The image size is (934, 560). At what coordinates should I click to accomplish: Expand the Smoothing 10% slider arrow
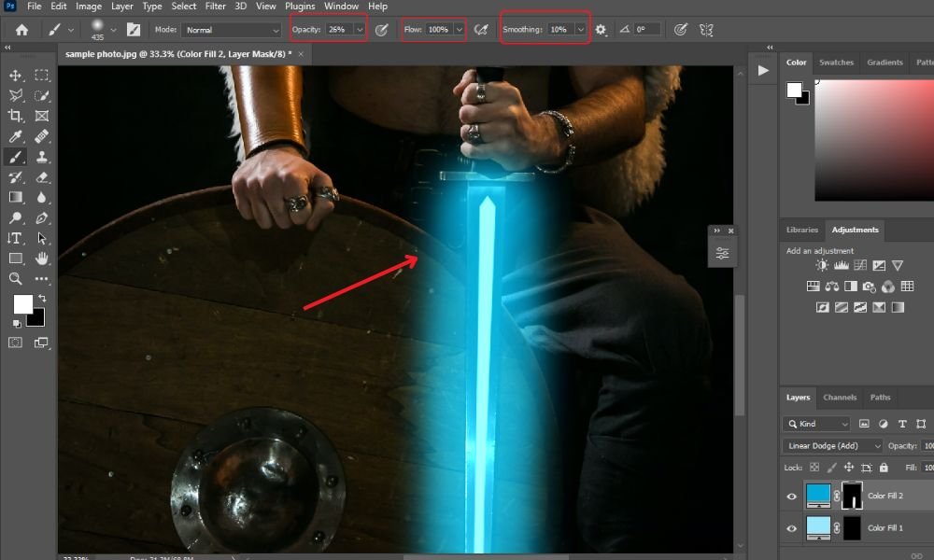580,29
